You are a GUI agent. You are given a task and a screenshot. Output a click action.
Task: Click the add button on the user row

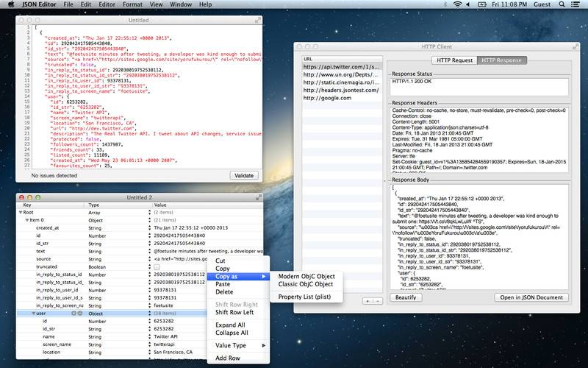point(73,313)
